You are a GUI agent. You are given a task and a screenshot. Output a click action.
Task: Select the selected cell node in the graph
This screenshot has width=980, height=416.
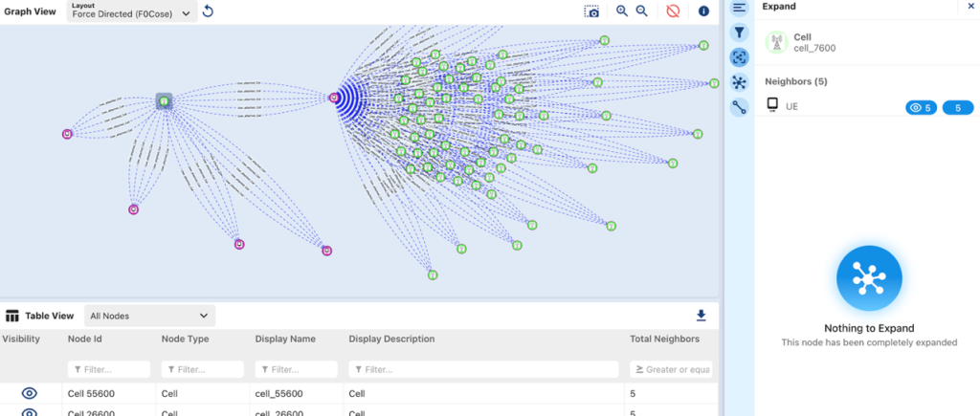tap(164, 101)
